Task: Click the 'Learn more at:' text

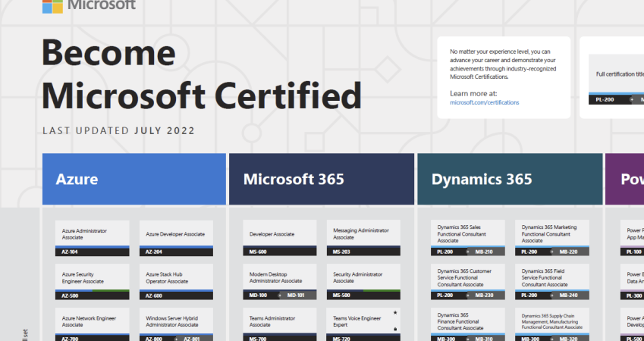Action: tap(473, 93)
